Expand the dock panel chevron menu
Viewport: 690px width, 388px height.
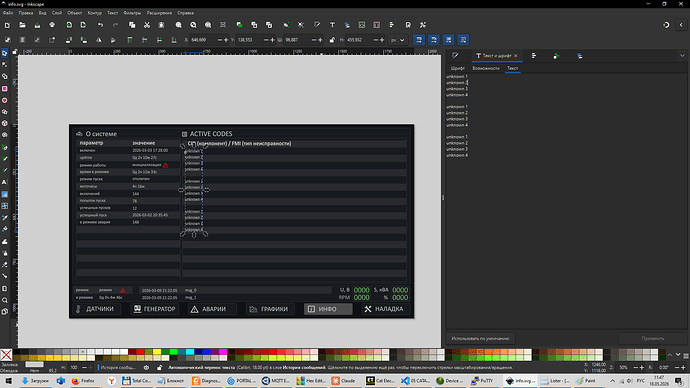[x=682, y=56]
